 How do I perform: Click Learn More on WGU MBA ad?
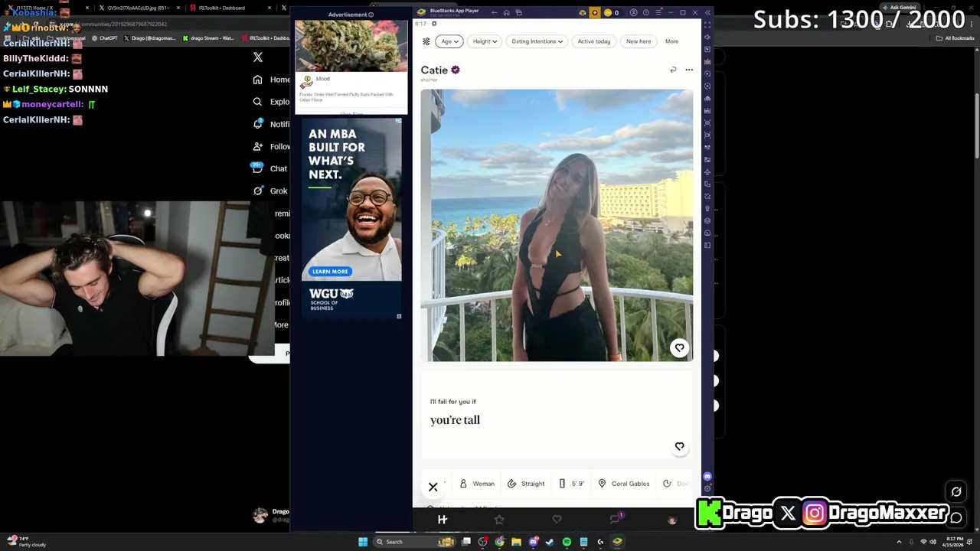(330, 272)
